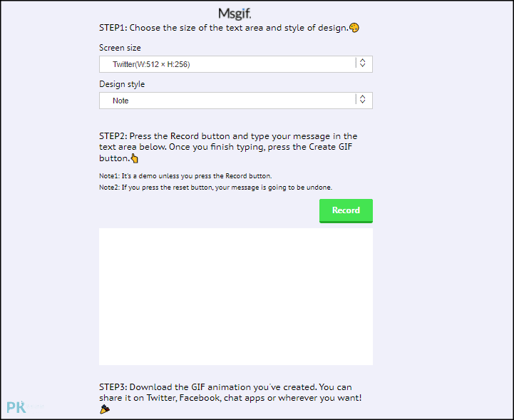Image resolution: width=514 pixels, height=420 pixels.
Task: Click the Note2 reset button warning line
Action: tap(216, 188)
